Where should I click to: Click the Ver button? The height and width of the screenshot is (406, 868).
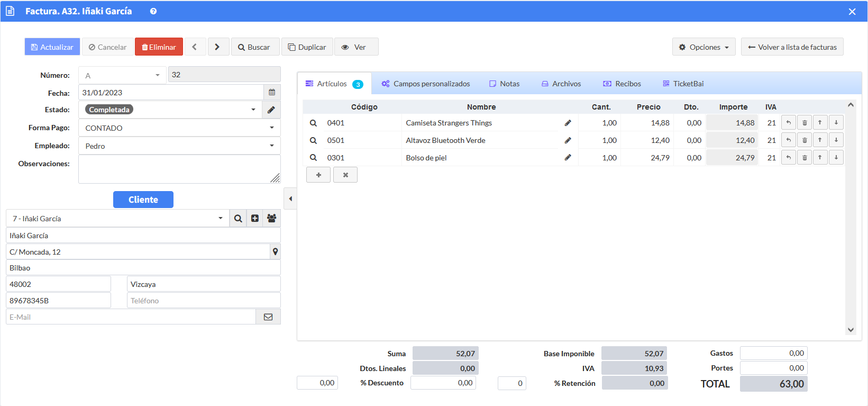(356, 47)
